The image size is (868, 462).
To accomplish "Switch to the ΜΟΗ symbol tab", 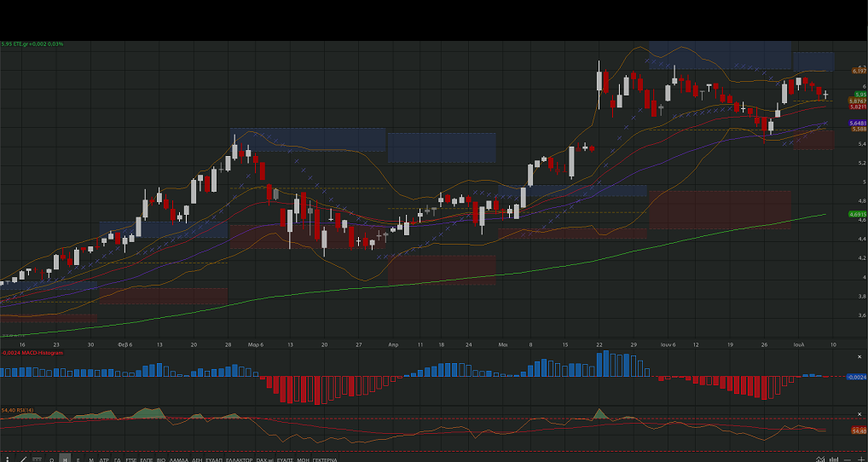I will pyautogui.click(x=303, y=459).
